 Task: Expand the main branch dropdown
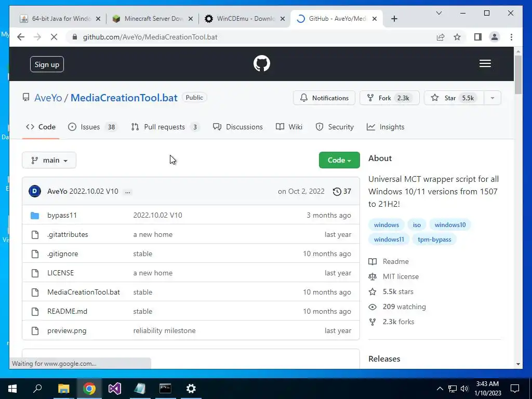click(49, 160)
